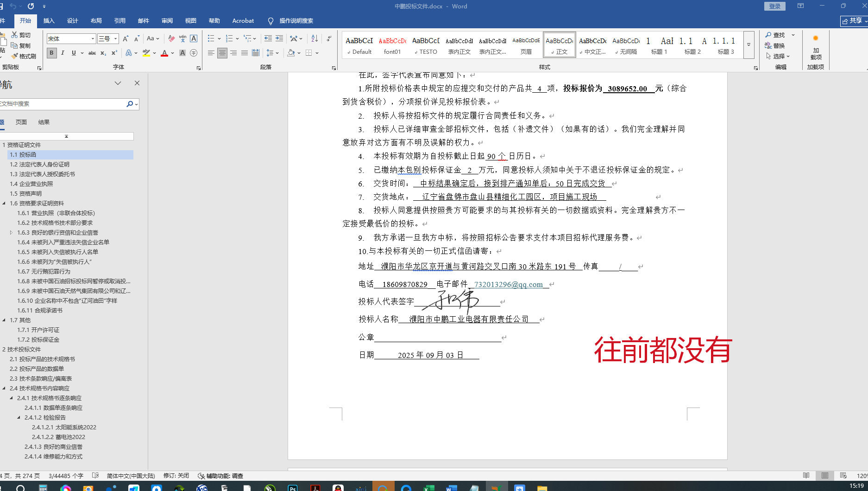Open the Photoshop icon on the taskbar
Image resolution: width=868 pixels, height=491 pixels.
coord(292,487)
